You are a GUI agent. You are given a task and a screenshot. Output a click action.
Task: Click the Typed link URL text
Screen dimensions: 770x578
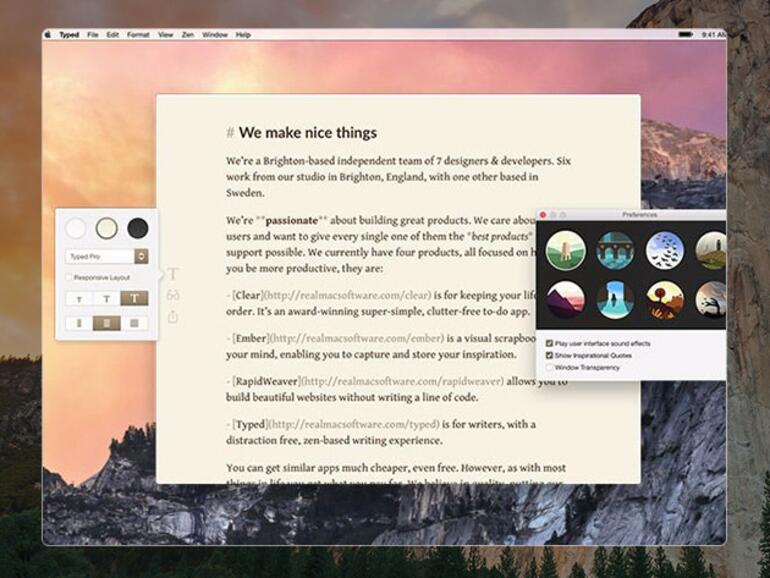pyautogui.click(x=355, y=424)
